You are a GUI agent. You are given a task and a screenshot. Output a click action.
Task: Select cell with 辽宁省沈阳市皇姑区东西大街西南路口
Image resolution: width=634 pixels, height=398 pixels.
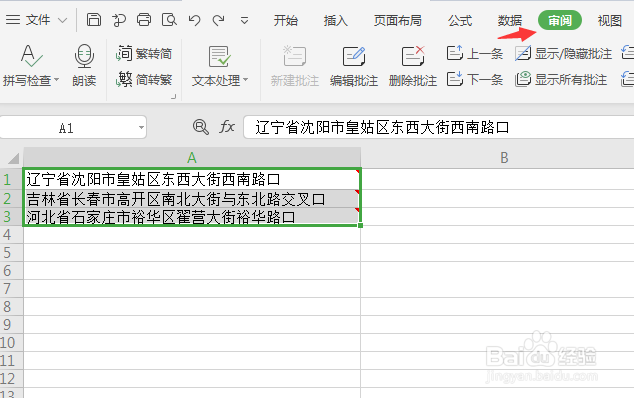click(192, 179)
